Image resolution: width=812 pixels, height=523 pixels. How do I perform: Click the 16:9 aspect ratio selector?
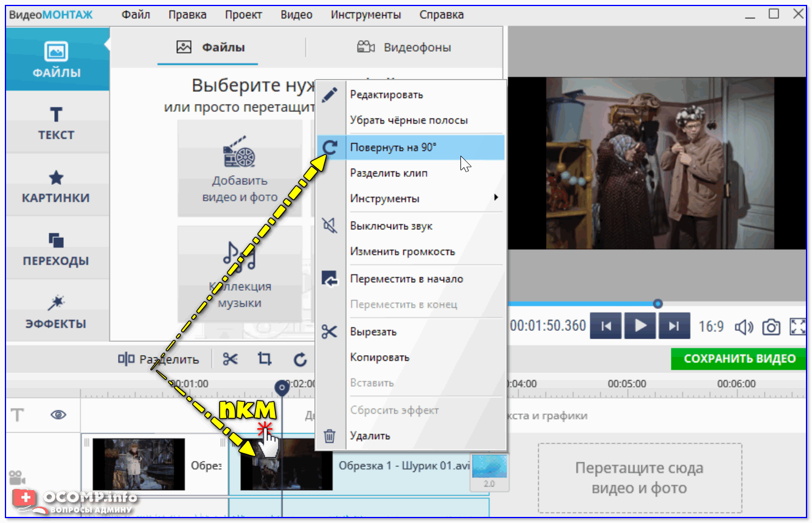711,327
